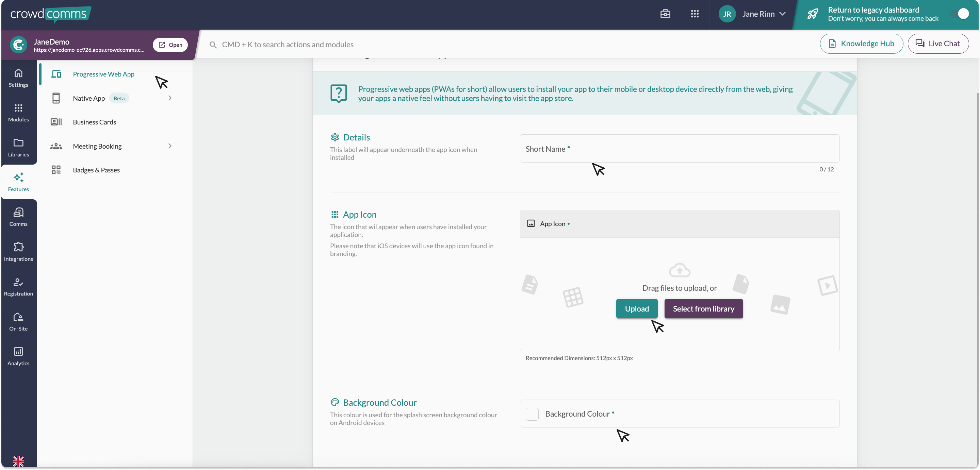Expand the Meeting Booking options
Screen dimensions: 980x470
(x=97, y=146)
